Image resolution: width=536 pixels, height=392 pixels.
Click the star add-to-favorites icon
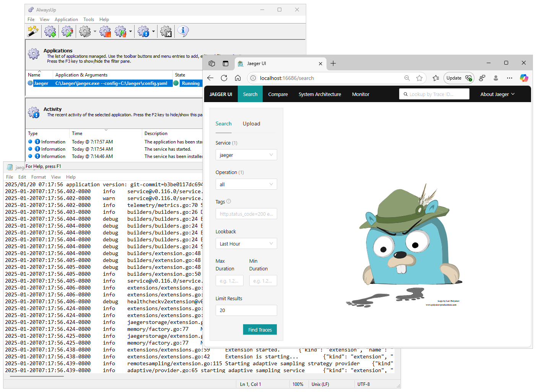coord(419,78)
